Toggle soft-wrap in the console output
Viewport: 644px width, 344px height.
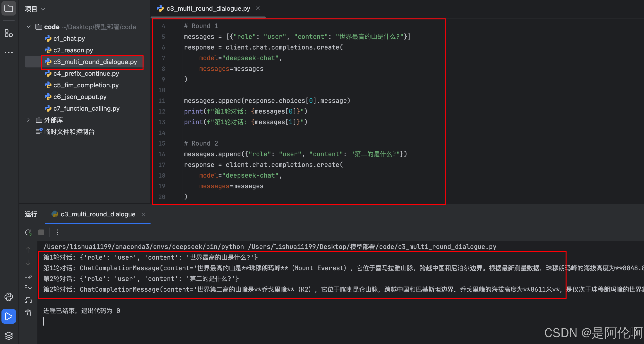click(28, 275)
